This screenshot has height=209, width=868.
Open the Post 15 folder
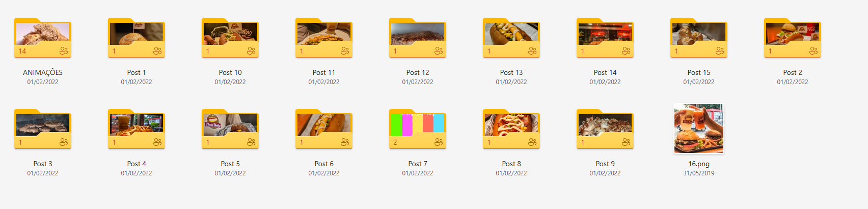(x=699, y=38)
